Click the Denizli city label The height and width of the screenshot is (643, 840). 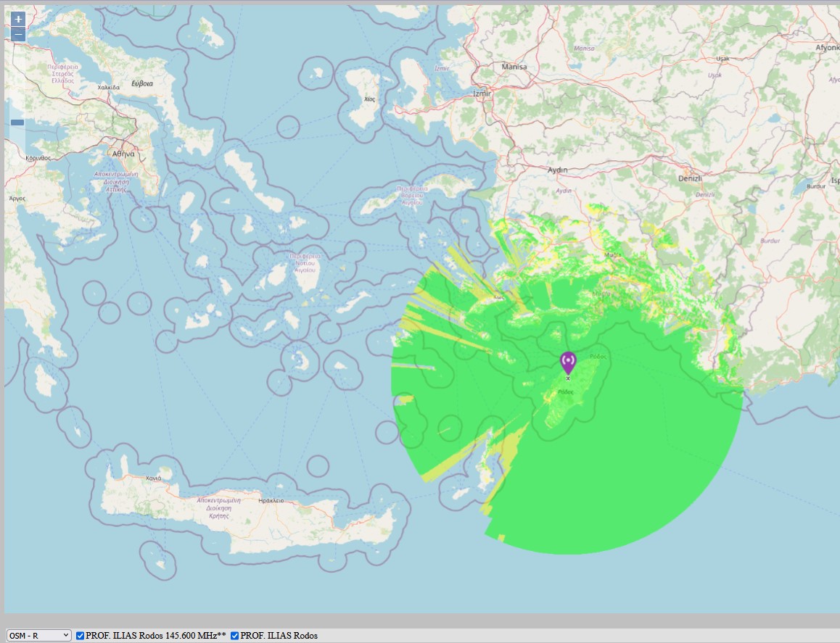point(689,178)
